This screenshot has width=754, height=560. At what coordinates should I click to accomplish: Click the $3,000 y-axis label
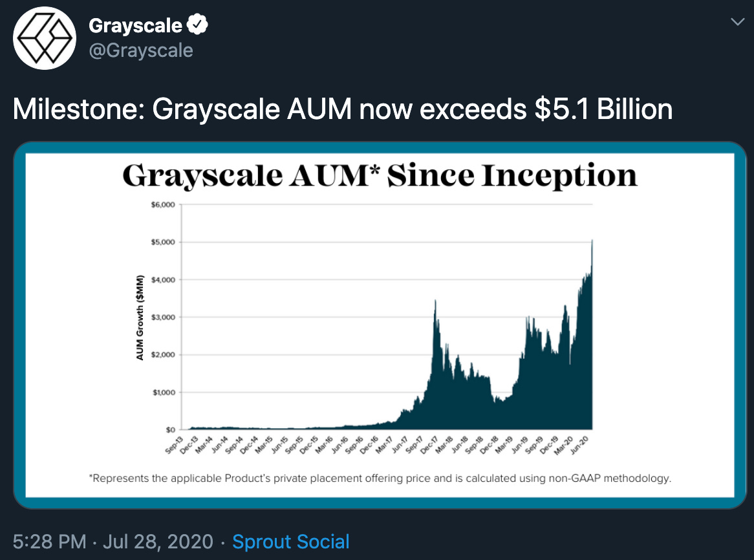click(x=163, y=318)
